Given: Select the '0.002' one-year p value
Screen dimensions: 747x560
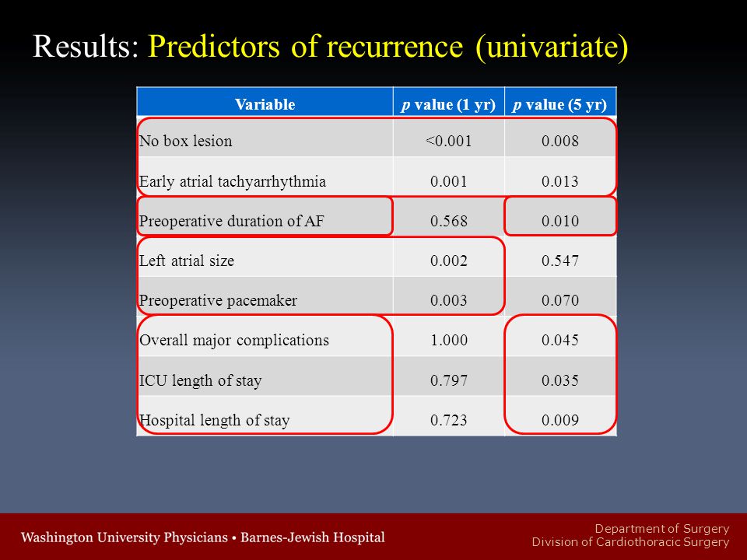Looking at the screenshot, I should tap(449, 261).
